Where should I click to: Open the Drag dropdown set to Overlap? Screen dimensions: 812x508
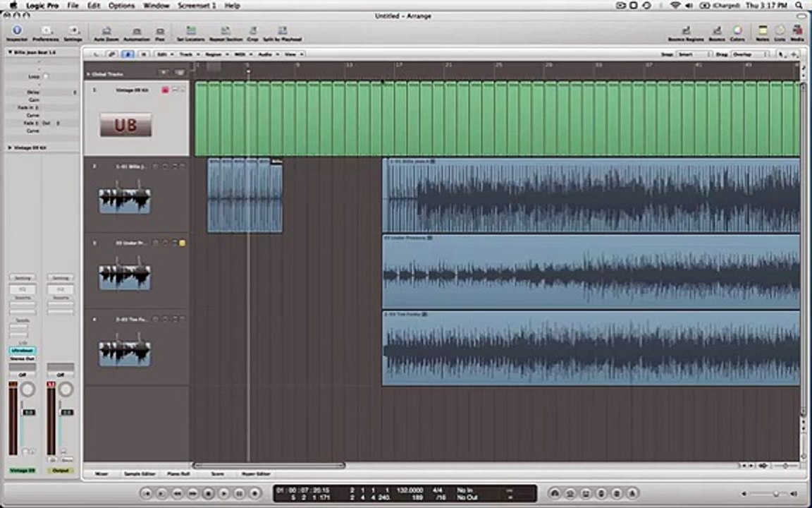point(751,54)
